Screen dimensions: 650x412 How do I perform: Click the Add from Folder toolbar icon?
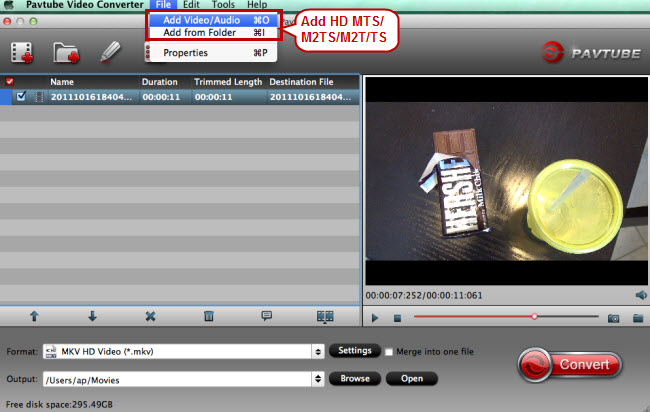point(66,53)
